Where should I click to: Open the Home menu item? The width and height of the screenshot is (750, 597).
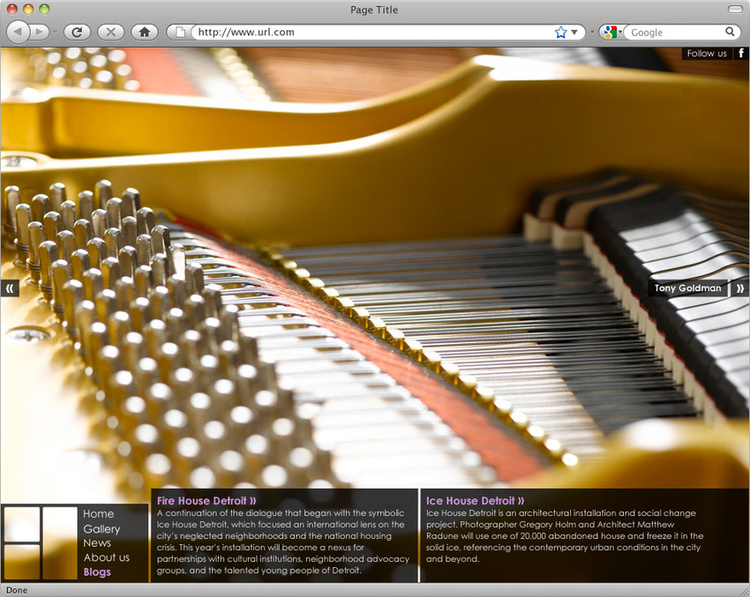pyautogui.click(x=98, y=514)
